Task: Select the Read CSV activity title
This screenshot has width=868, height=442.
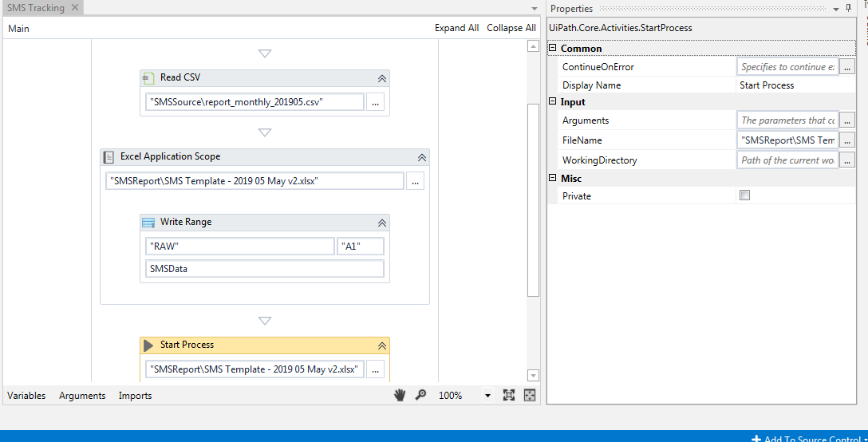Action: pyautogui.click(x=180, y=77)
